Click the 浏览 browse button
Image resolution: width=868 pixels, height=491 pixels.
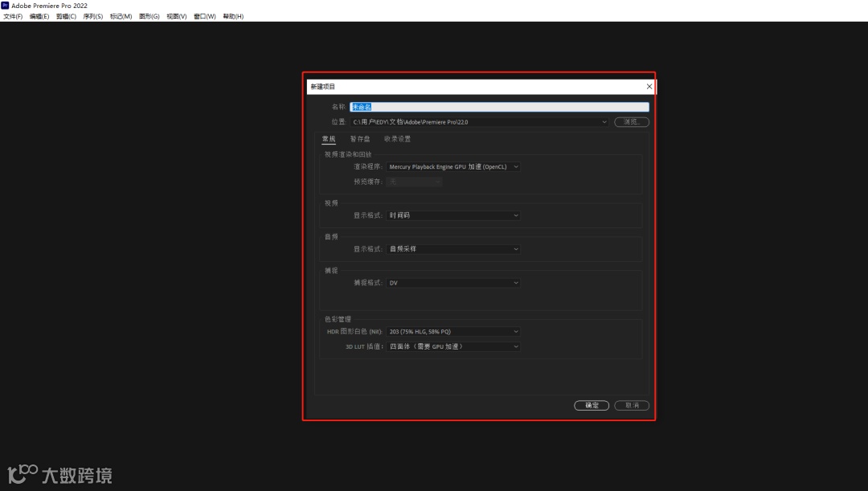pos(632,122)
